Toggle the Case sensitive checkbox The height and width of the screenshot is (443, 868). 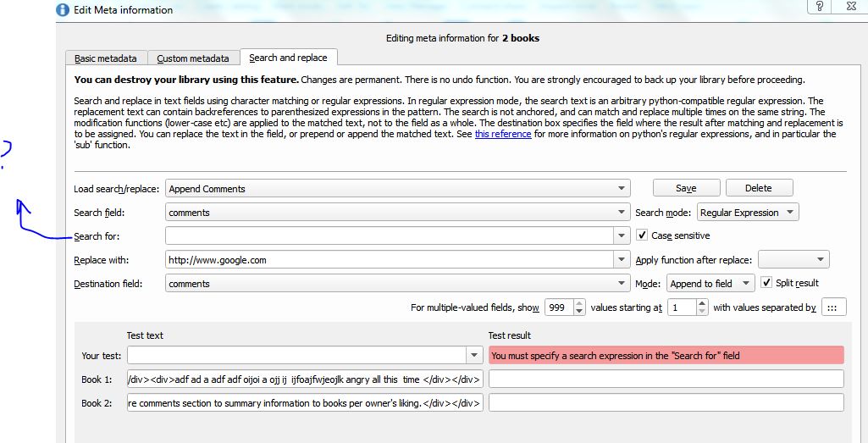643,235
